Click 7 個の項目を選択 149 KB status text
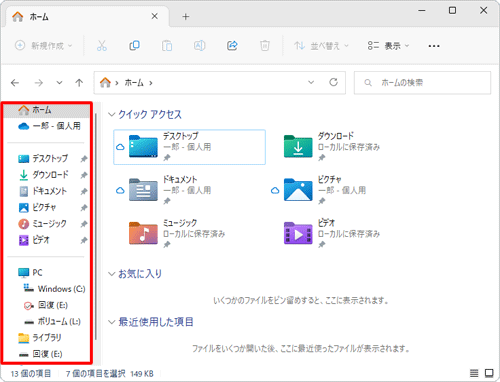 tap(110, 373)
